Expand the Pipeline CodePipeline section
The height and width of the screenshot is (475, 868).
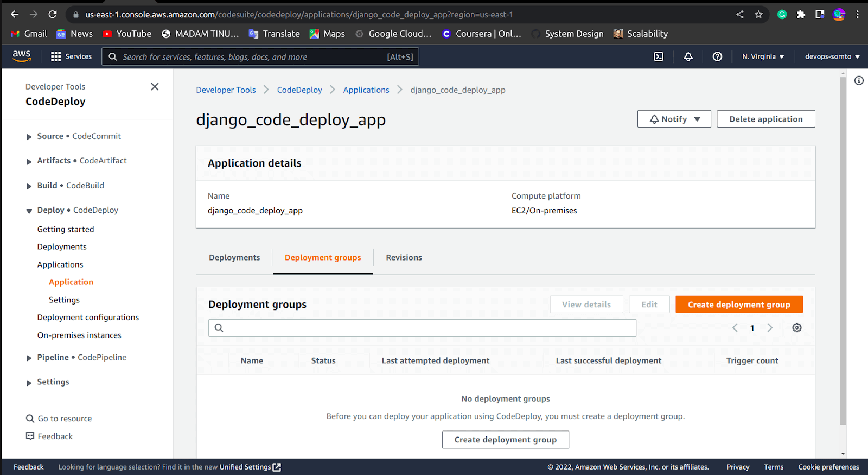pos(29,358)
